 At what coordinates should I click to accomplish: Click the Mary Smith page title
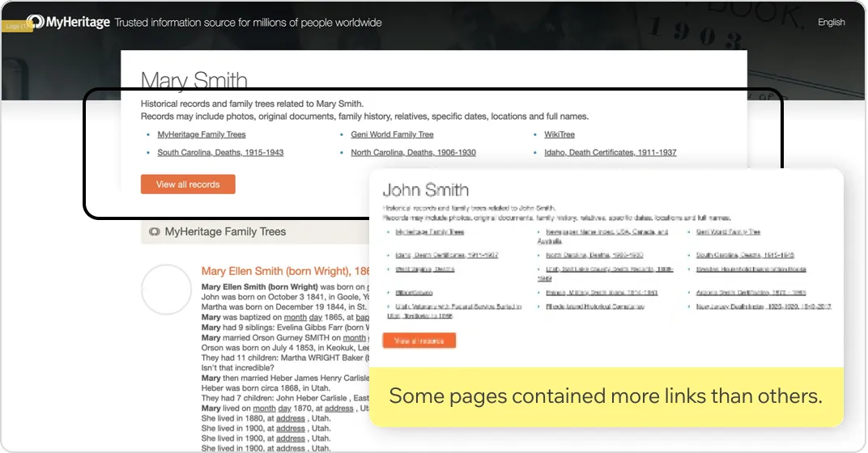click(x=194, y=80)
